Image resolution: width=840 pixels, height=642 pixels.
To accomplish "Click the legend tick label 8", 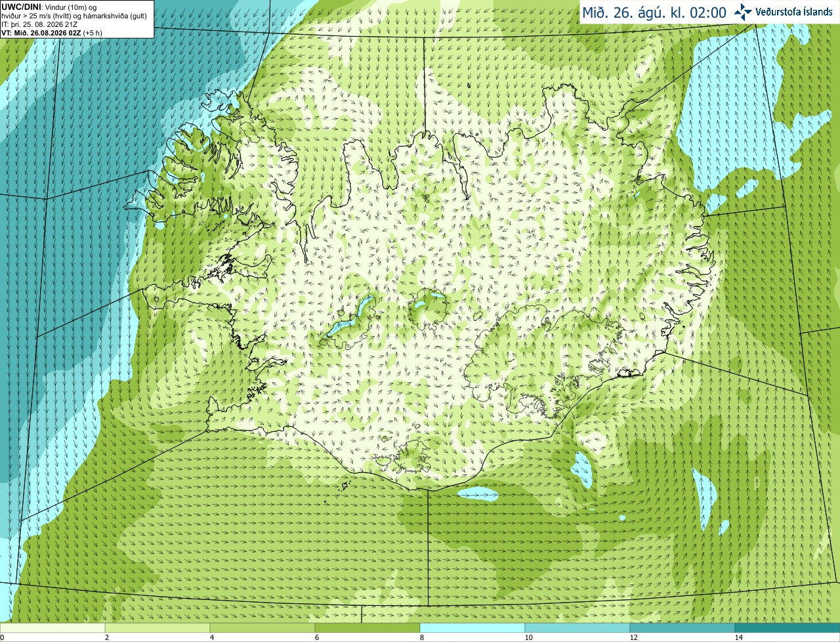I will click(420, 637).
